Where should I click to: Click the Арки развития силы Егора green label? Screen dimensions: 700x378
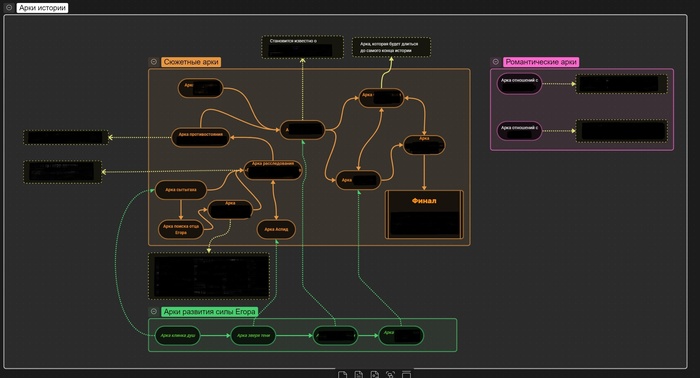point(209,312)
